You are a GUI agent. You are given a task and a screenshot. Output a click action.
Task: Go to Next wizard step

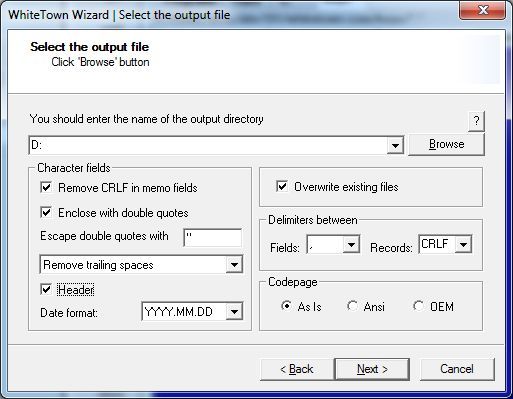(x=372, y=369)
